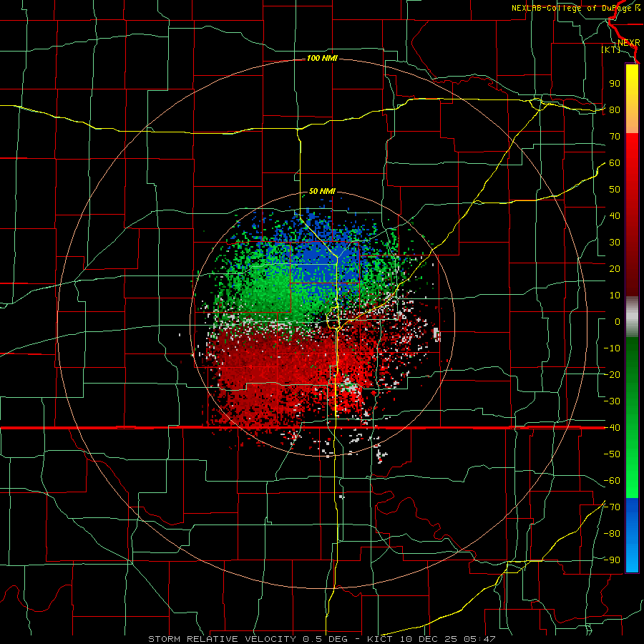Click the "-30" color scale label
Viewport: 644px width, 644px height.
click(x=612, y=401)
